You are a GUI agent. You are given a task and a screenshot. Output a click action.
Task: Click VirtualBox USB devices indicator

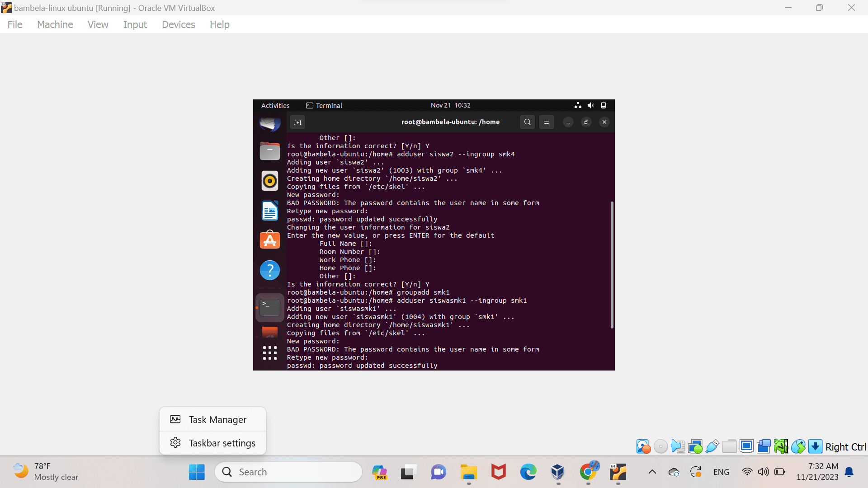(712, 446)
